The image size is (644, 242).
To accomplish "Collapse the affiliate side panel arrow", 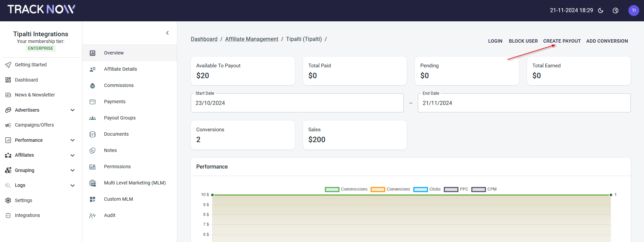I will click(167, 33).
